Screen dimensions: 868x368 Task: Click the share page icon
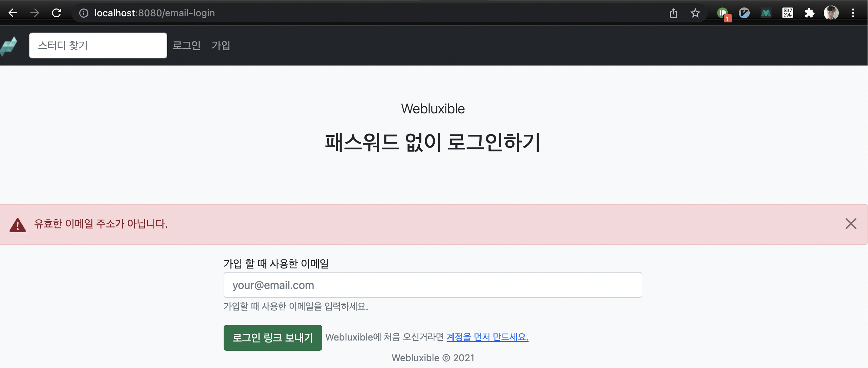click(673, 13)
